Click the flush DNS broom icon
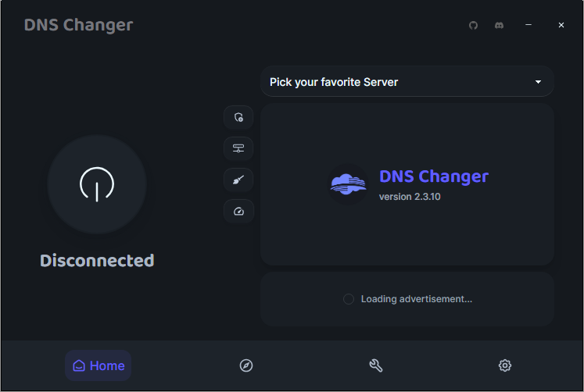This screenshot has width=584, height=392. (238, 180)
